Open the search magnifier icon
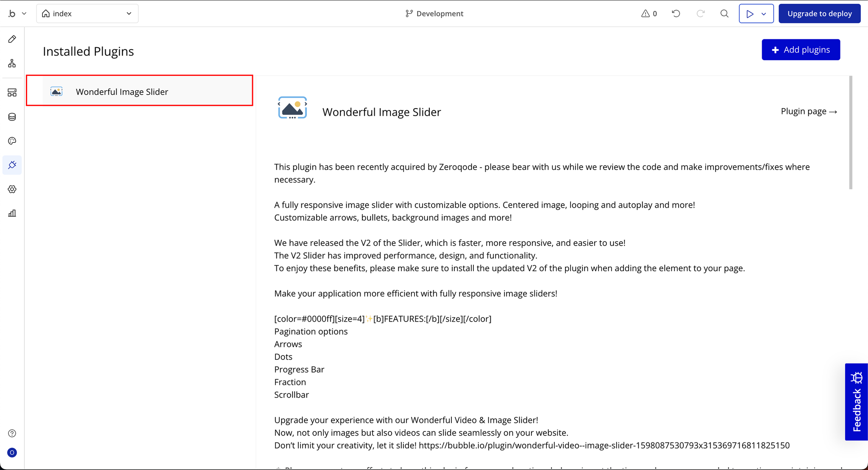 pos(724,14)
